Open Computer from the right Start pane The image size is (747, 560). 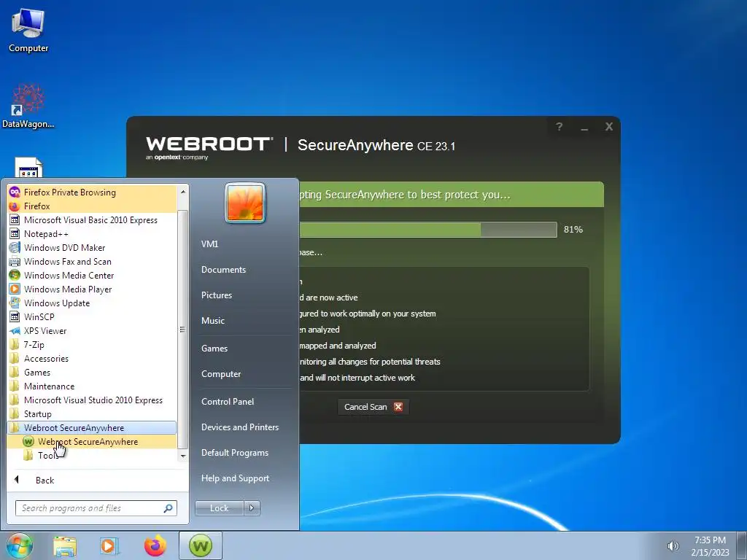tap(221, 374)
